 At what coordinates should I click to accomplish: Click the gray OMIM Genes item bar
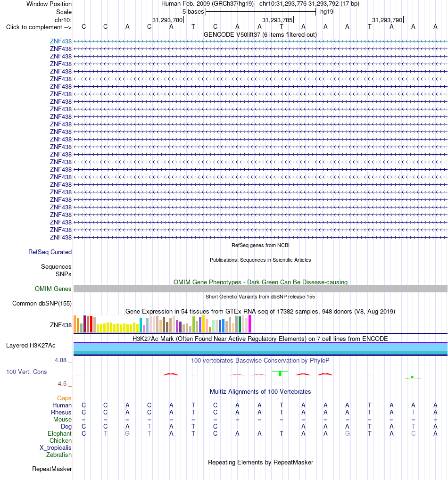[x=260, y=289]
